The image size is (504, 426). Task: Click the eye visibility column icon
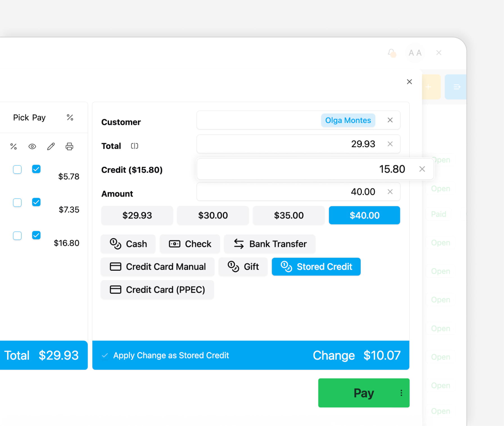click(x=32, y=146)
